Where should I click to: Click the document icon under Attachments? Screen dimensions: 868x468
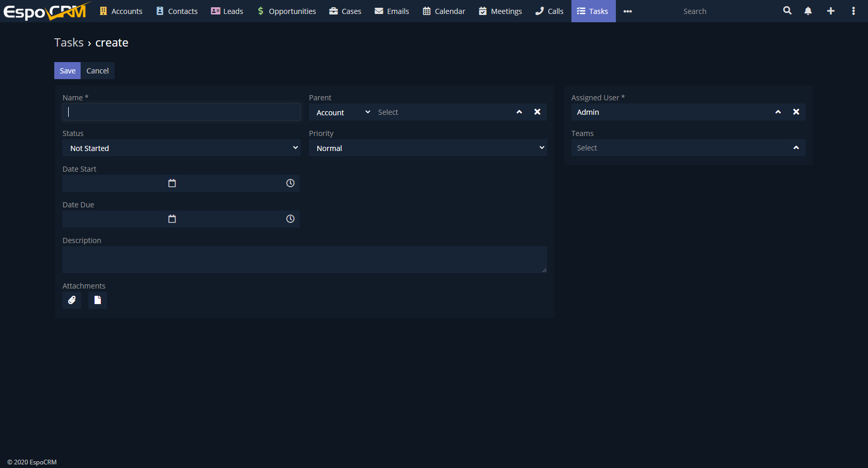(98, 300)
